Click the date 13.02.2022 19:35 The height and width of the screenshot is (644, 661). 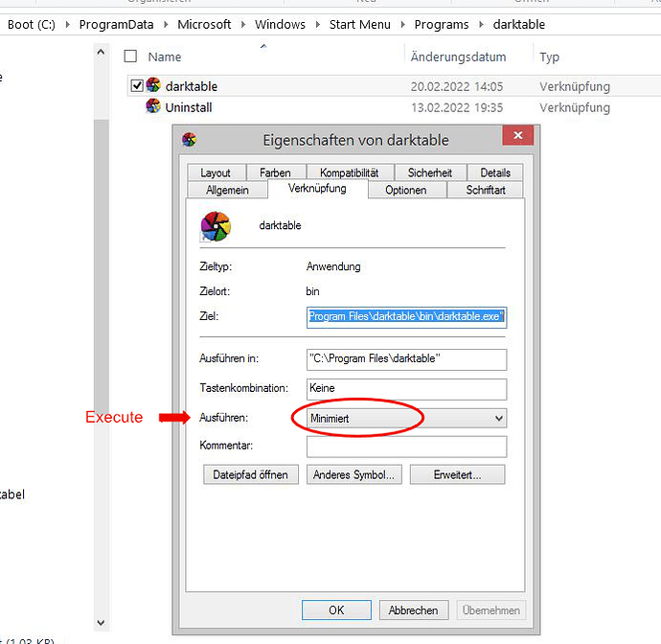click(457, 107)
